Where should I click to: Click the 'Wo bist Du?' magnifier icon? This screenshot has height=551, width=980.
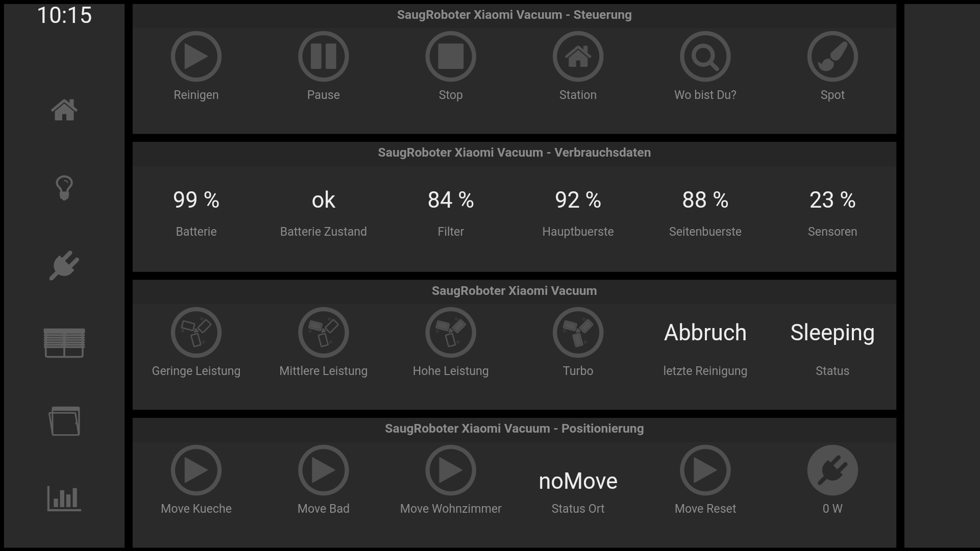[705, 57]
